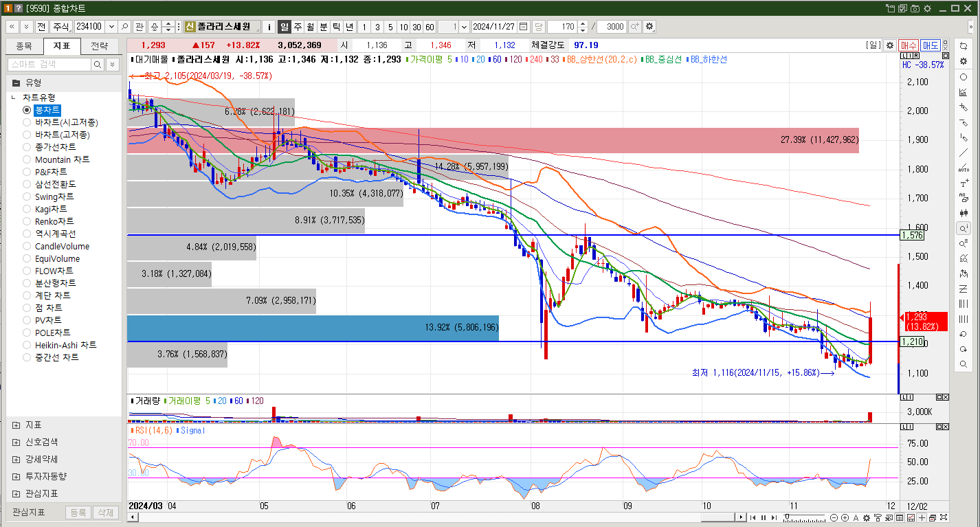This screenshot has width=980, height=527.
Task: Click the 매수 buy button
Action: point(909,45)
